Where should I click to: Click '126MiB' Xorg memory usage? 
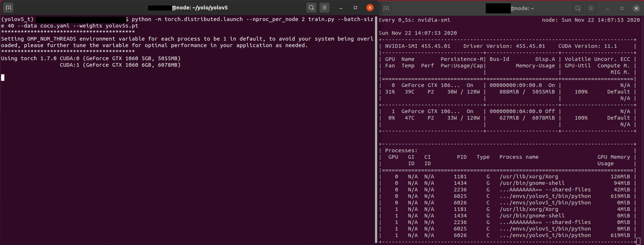click(620, 177)
